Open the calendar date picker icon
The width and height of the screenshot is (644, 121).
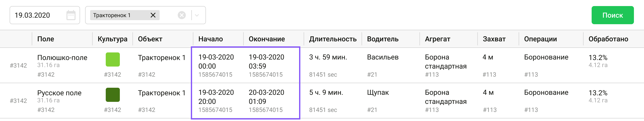71,15
